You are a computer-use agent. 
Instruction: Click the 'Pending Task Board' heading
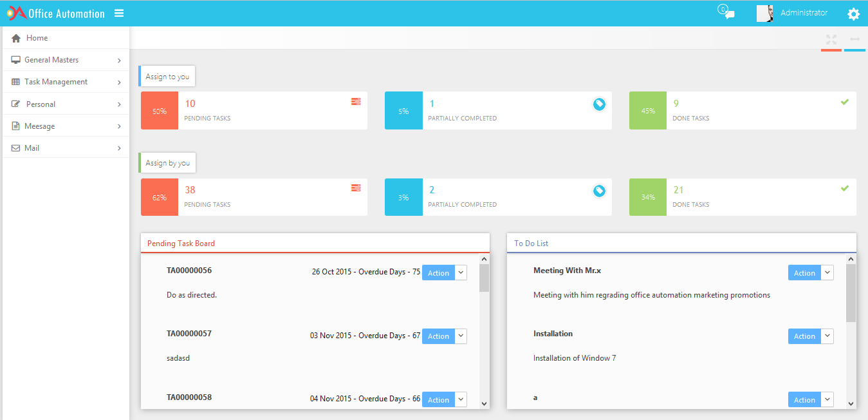pyautogui.click(x=181, y=243)
